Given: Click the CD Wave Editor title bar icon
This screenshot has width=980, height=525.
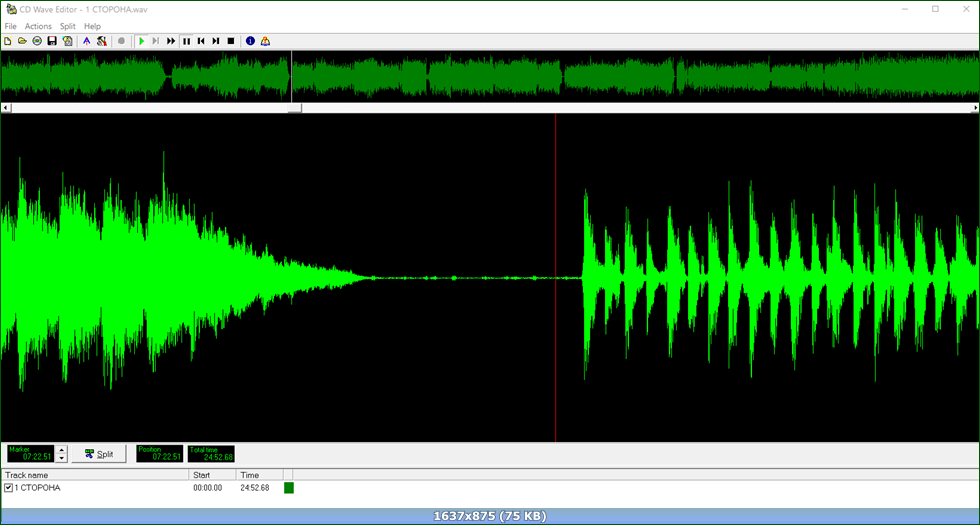Looking at the screenshot, I should [9, 9].
